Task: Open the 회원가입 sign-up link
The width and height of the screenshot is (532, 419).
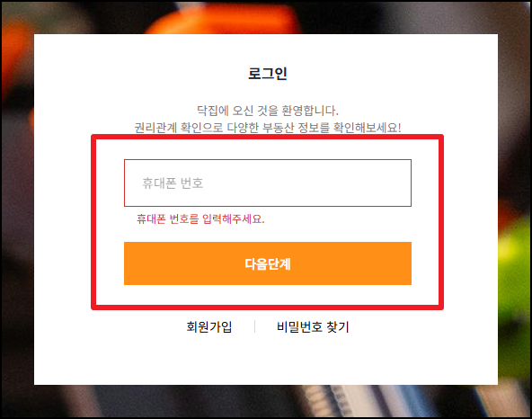Action: coord(209,327)
